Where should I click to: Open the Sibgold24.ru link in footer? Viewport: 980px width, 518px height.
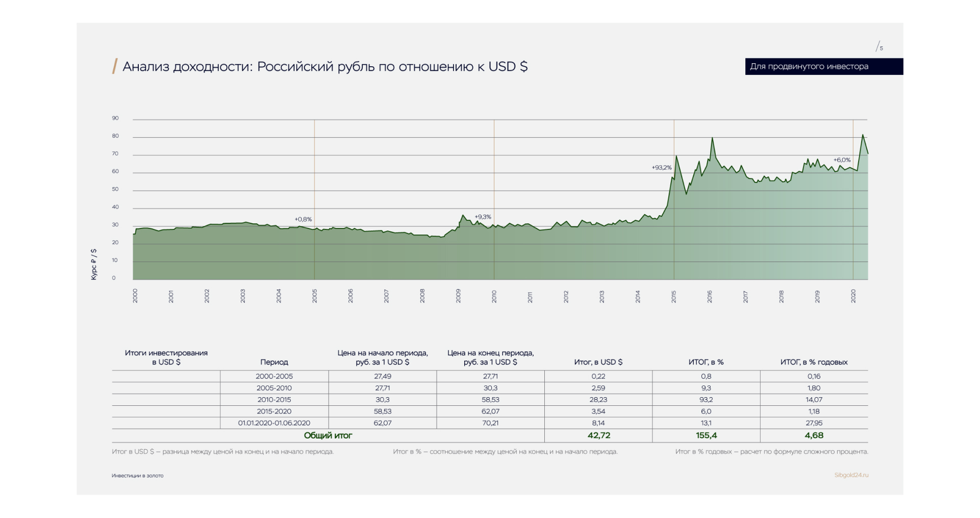point(851,475)
